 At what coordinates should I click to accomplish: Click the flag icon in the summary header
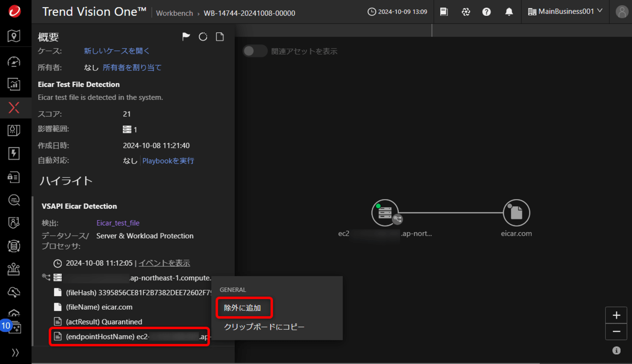(186, 37)
